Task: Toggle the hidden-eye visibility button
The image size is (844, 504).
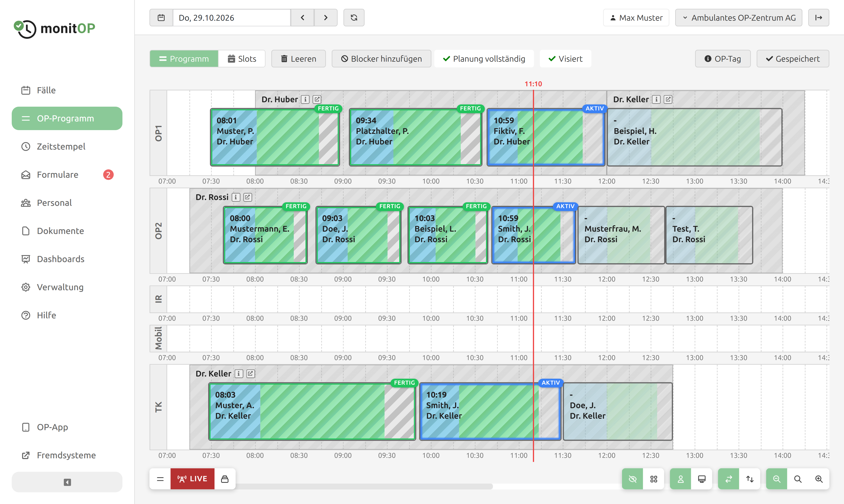Action: (x=632, y=479)
